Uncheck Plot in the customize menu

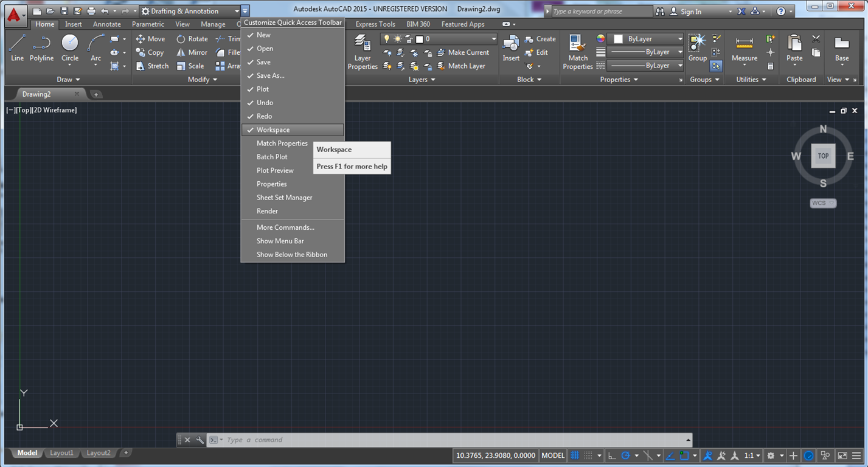pyautogui.click(x=293, y=89)
